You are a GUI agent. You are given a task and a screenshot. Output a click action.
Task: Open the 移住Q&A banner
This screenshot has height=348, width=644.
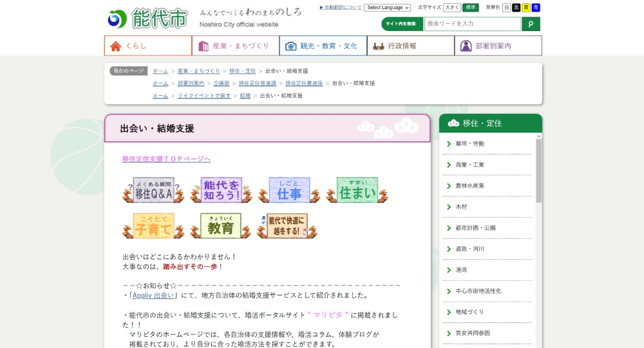(x=153, y=190)
